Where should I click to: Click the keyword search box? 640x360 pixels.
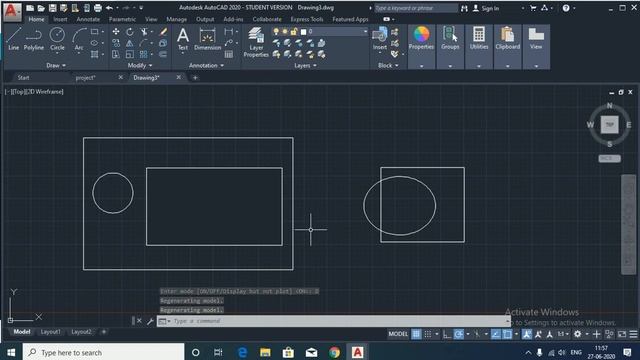(x=416, y=8)
